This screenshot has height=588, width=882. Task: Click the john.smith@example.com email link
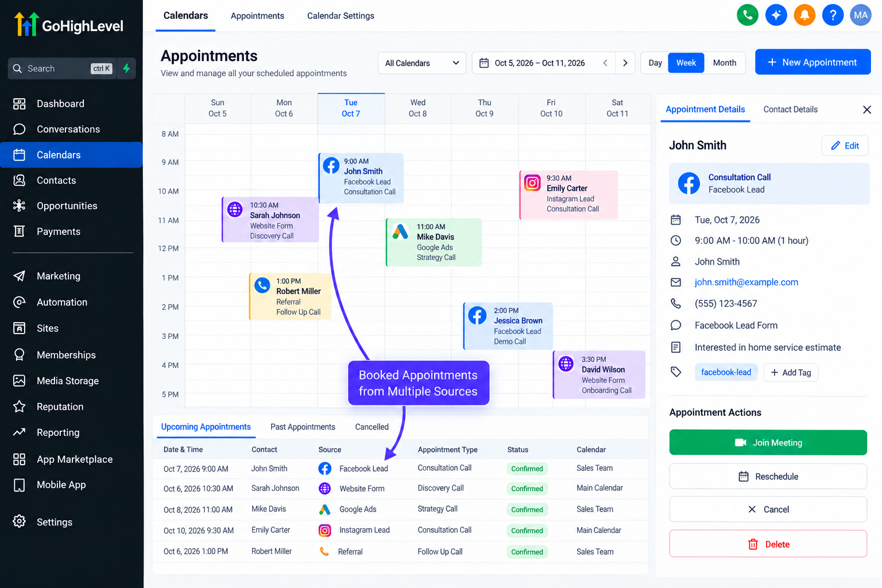coord(746,283)
